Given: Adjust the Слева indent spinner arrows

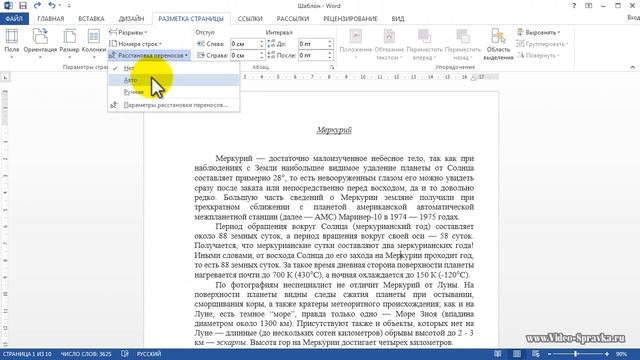Looking at the screenshot, I should [x=262, y=44].
